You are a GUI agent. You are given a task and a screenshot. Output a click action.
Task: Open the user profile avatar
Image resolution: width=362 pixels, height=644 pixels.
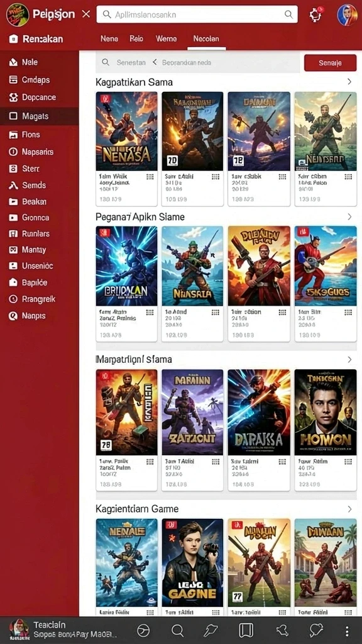coord(347,15)
